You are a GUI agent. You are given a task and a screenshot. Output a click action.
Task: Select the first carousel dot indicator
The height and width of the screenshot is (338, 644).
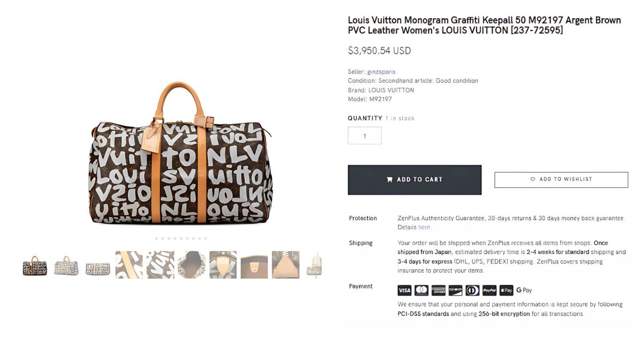[156, 238]
